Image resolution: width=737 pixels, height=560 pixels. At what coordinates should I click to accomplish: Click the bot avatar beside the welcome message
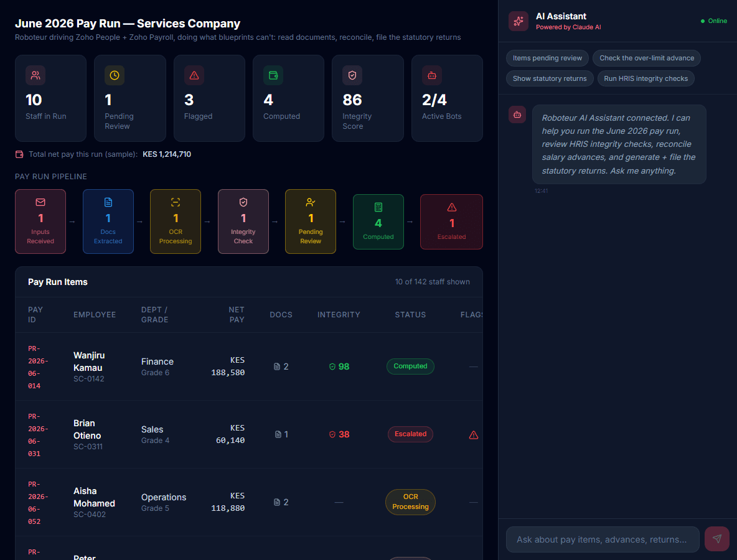(517, 114)
